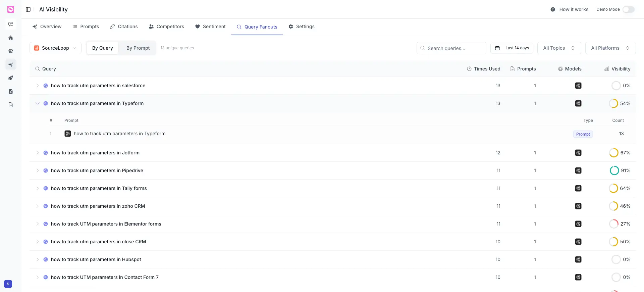Click calendar icon in date range button
The height and width of the screenshot is (292, 644).
coord(497,48)
